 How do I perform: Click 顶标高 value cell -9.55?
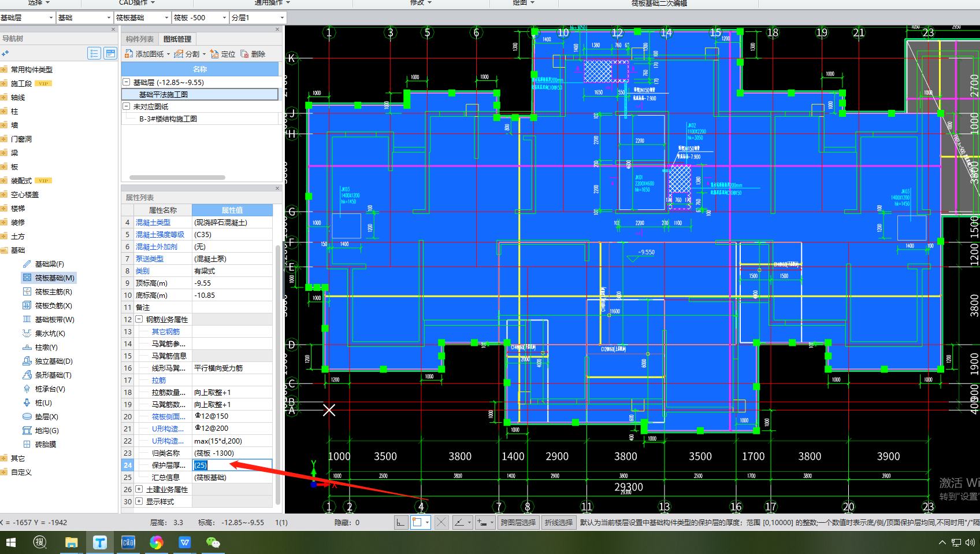(x=232, y=283)
